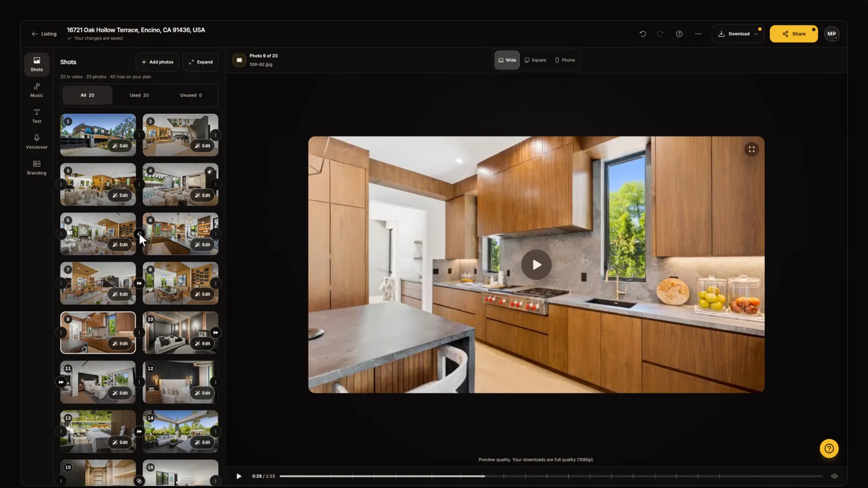Edit shot 6

202,245
